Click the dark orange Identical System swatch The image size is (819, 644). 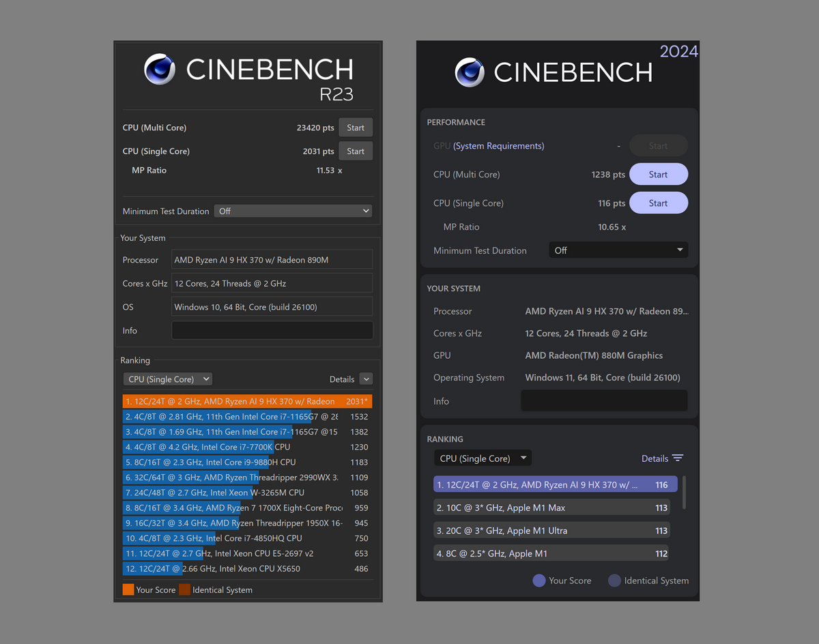tap(184, 590)
